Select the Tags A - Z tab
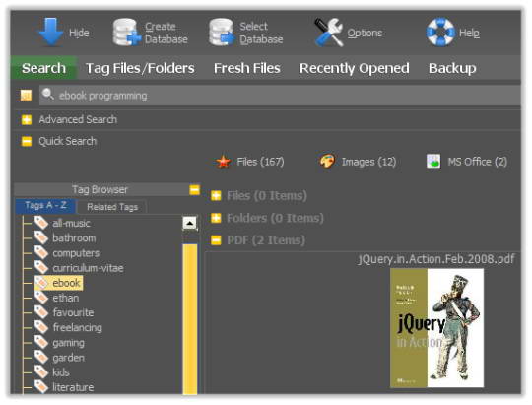 45,206
